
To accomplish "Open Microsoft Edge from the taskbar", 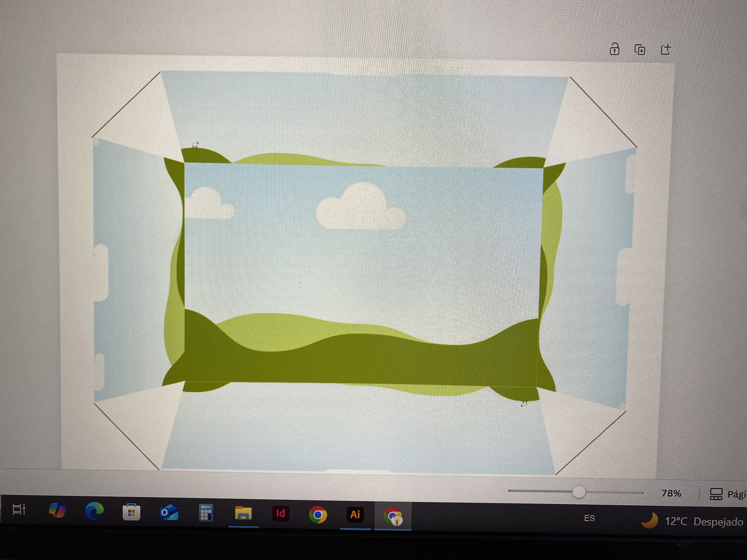I will coord(94,511).
